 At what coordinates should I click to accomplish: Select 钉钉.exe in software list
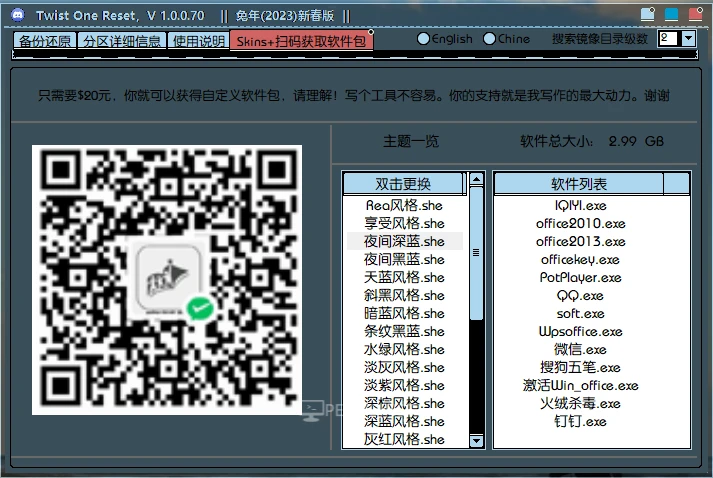tap(580, 421)
